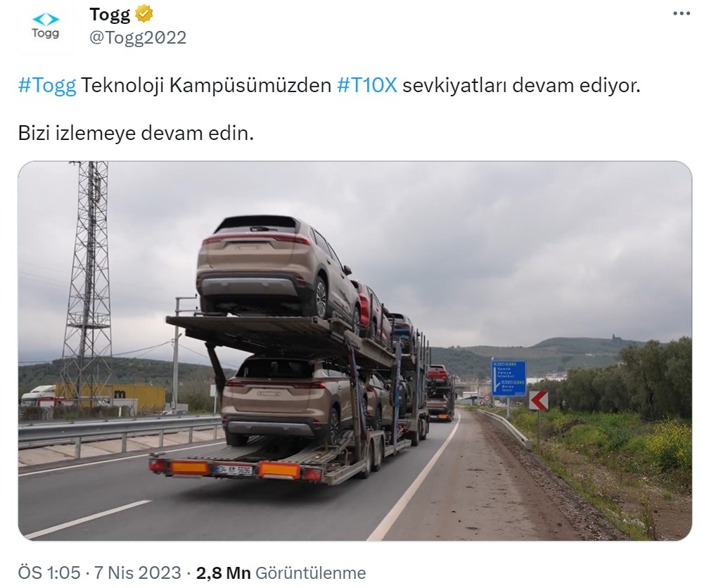The image size is (702, 588).
Task: Follow the #T10X hashtag
Action: [x=366, y=85]
